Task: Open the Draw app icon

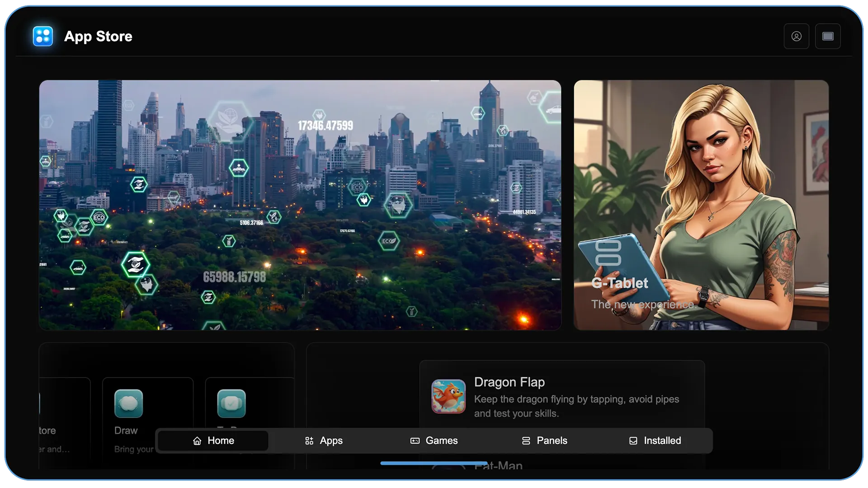Action: click(x=129, y=403)
